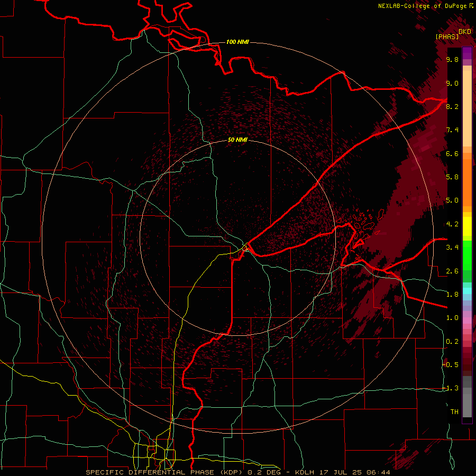The image size is (476, 476).
Task: Click the 1.0 color scale value
Action: click(x=452, y=318)
